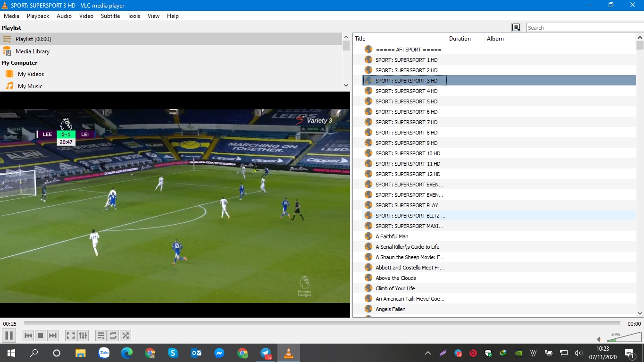Open Skype from the taskbar
This screenshot has height=362, width=644.
tap(173, 353)
